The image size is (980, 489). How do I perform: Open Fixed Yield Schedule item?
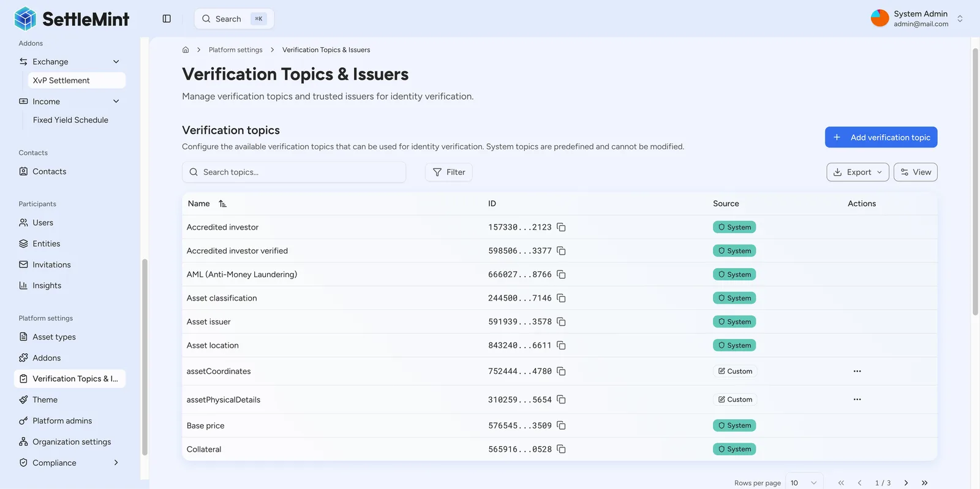tap(77, 120)
